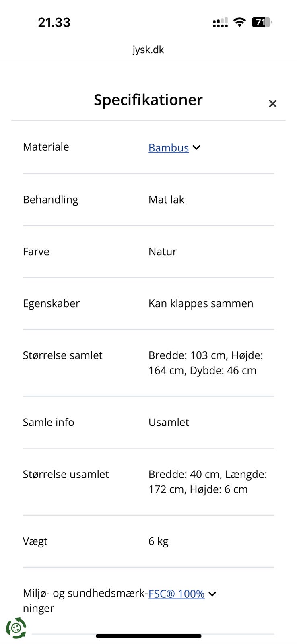Viewport: 297px width, 644px height.
Task: Tap the Wi-Fi status icon
Action: click(x=239, y=22)
